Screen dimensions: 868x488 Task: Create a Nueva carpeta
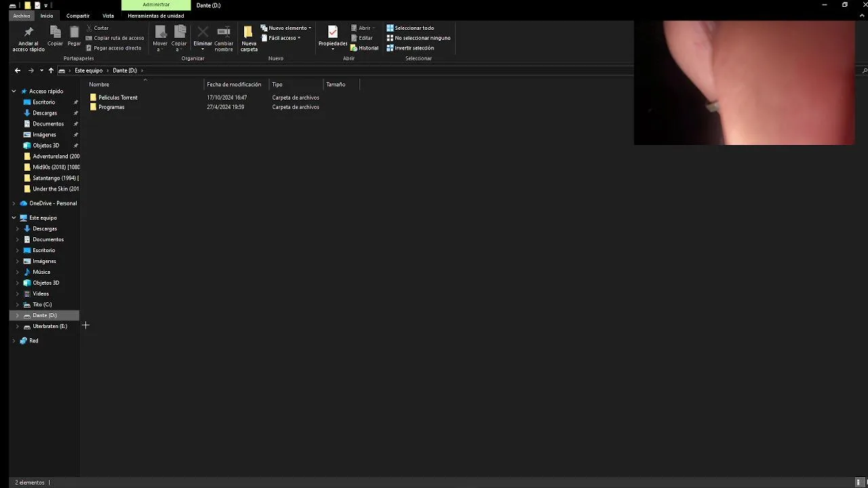click(x=248, y=39)
